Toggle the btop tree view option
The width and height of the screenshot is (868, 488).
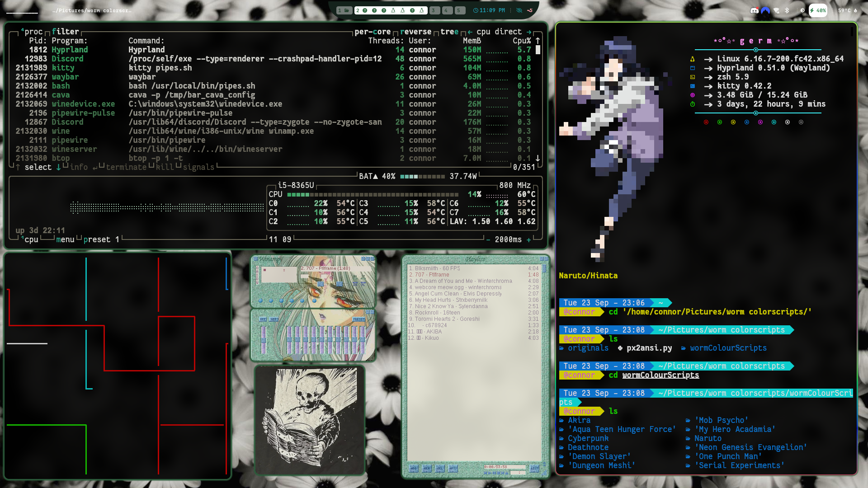449,32
